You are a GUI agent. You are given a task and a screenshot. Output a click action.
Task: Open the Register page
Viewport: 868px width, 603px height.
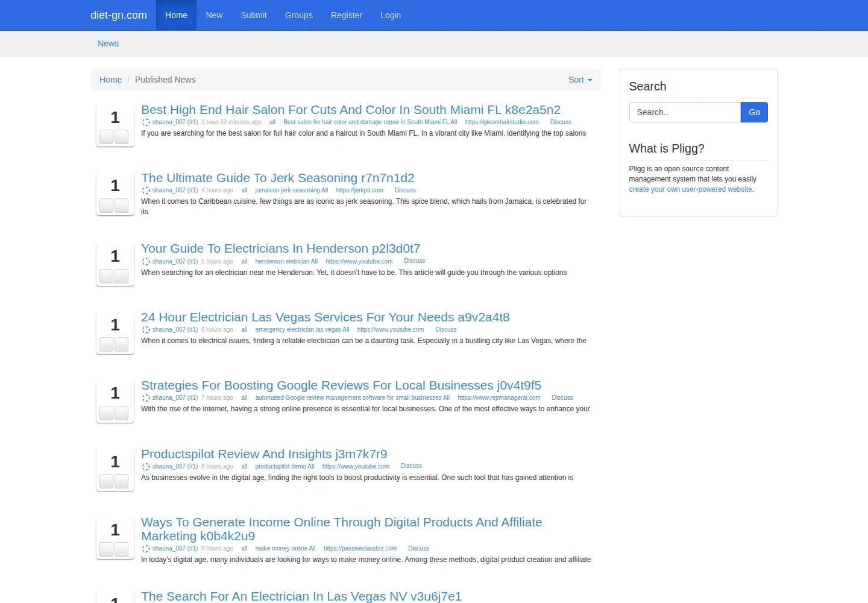(347, 15)
